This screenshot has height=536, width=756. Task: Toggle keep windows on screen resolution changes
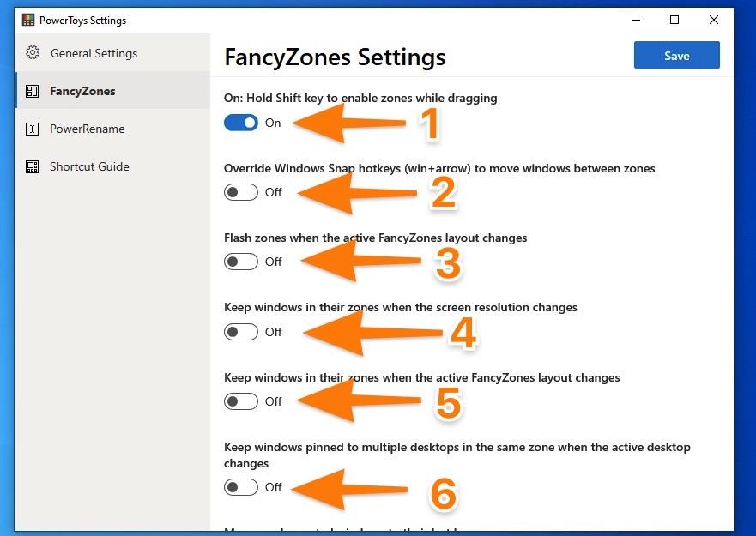tap(241, 332)
